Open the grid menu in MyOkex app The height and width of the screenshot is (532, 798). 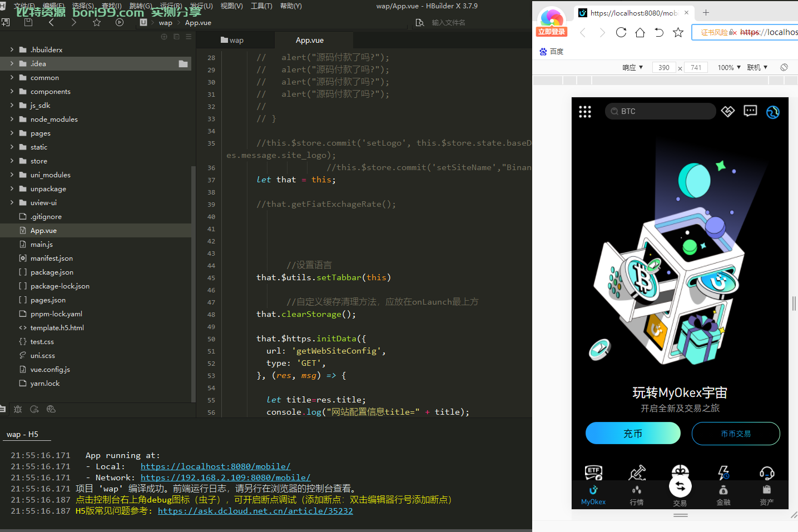tap(585, 112)
